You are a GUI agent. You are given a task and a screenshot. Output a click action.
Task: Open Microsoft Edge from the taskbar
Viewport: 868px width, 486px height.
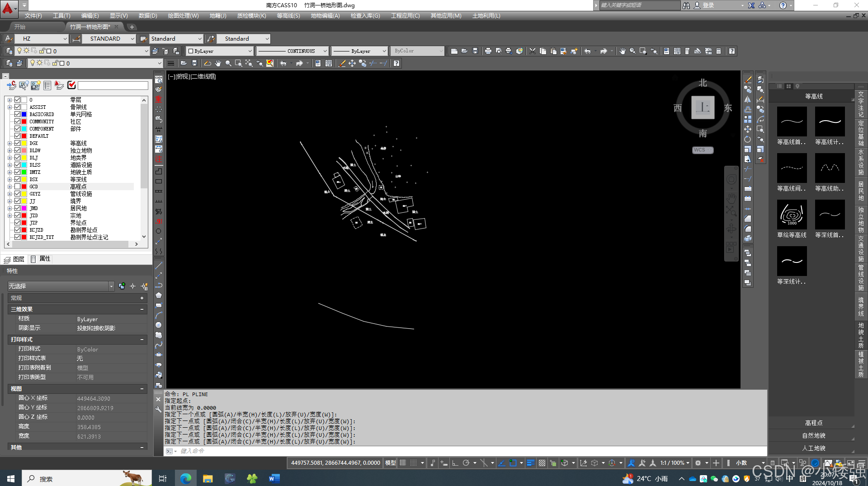click(x=185, y=478)
